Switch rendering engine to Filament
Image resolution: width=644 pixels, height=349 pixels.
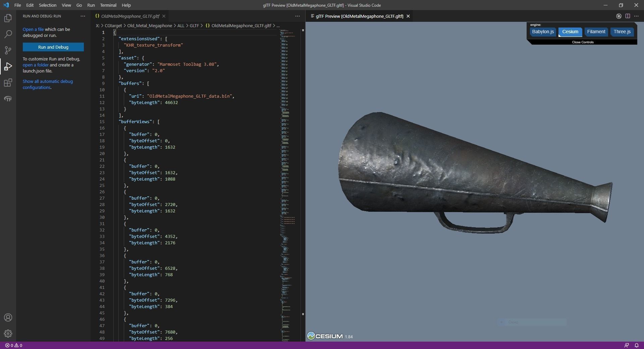pyautogui.click(x=596, y=32)
